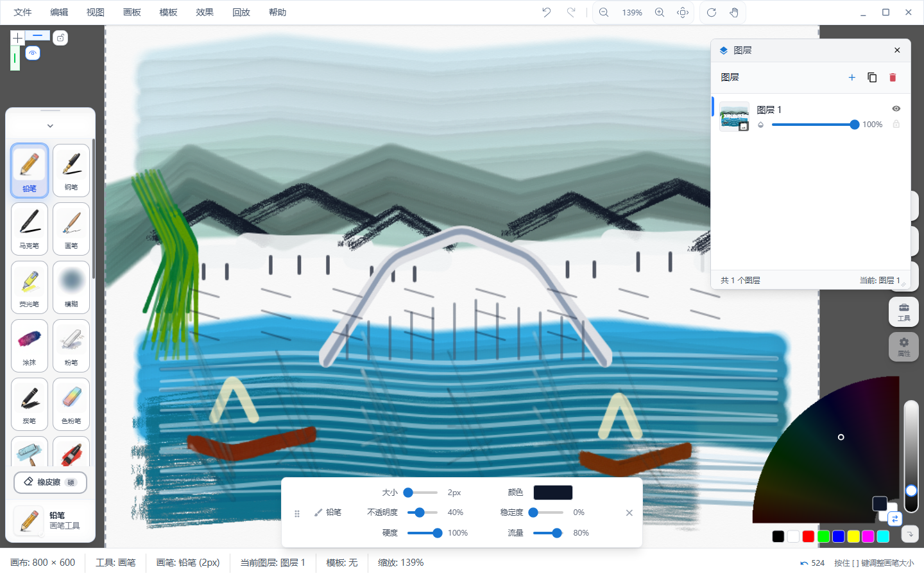The width and height of the screenshot is (924, 578).
Task: Toggle the horizontal guide line button
Action: pos(38,36)
